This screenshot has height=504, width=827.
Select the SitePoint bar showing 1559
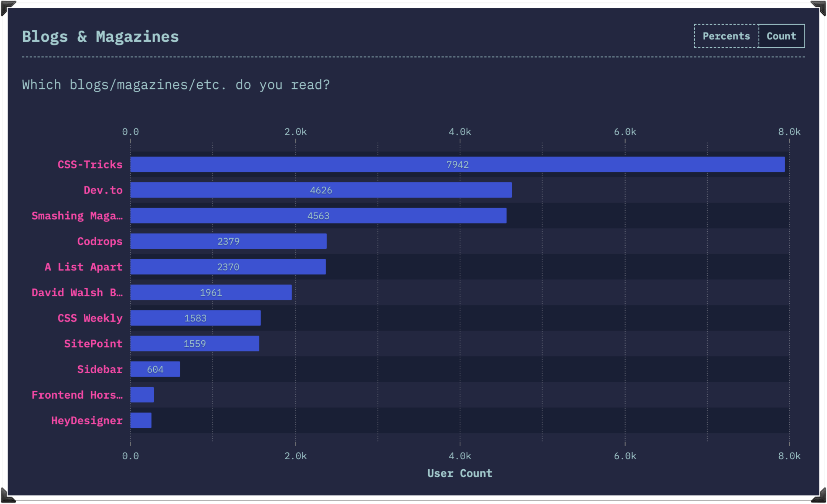pos(195,344)
